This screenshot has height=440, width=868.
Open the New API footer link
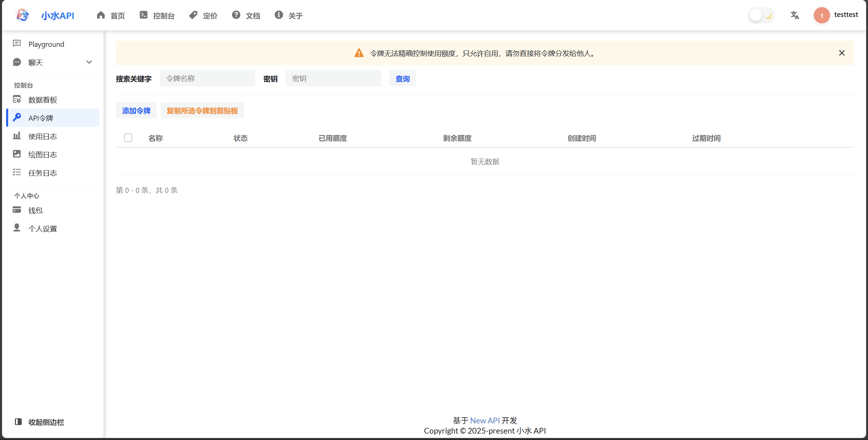[485, 420]
